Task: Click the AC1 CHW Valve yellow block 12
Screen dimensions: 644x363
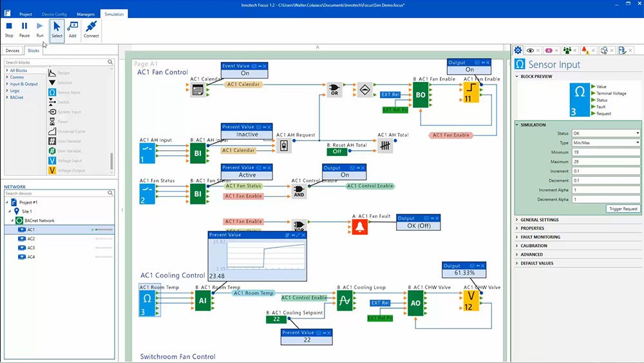Action: click(x=471, y=300)
